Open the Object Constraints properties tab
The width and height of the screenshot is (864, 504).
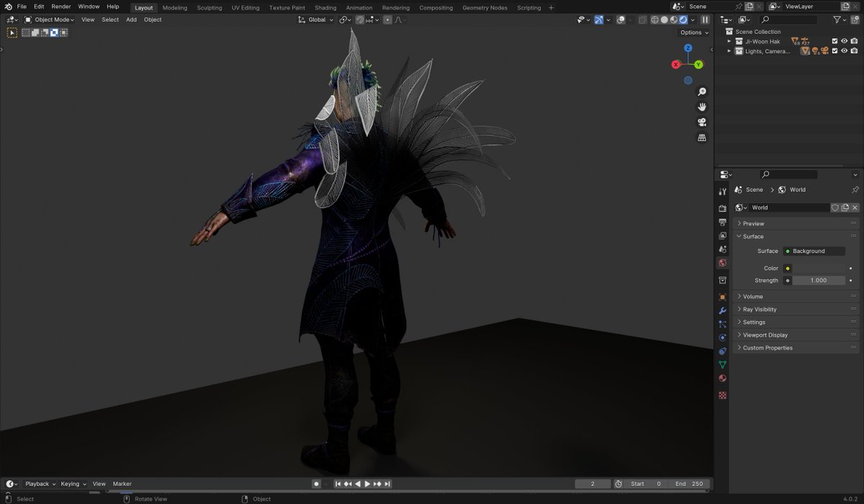(x=722, y=351)
